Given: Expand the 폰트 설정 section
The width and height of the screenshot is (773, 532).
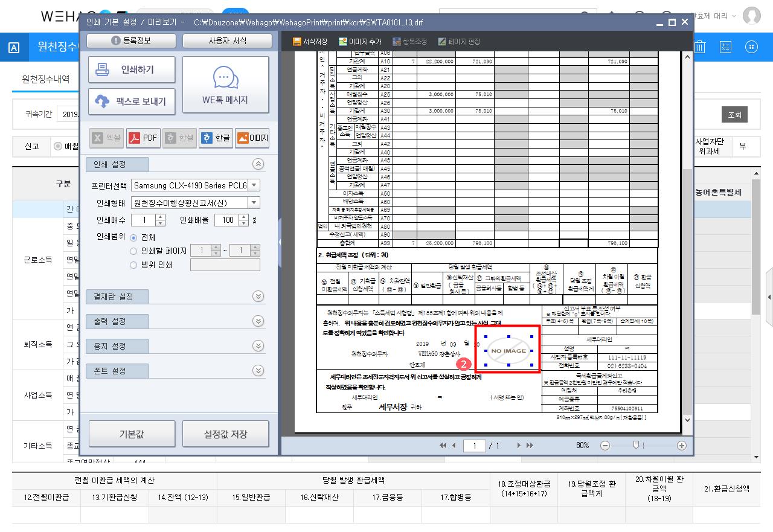Looking at the screenshot, I should point(258,371).
